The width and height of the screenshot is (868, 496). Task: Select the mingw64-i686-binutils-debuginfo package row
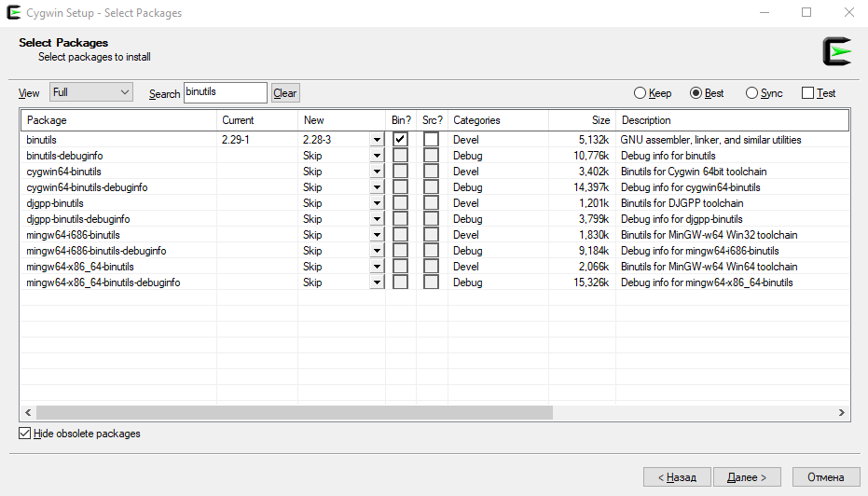click(x=434, y=251)
